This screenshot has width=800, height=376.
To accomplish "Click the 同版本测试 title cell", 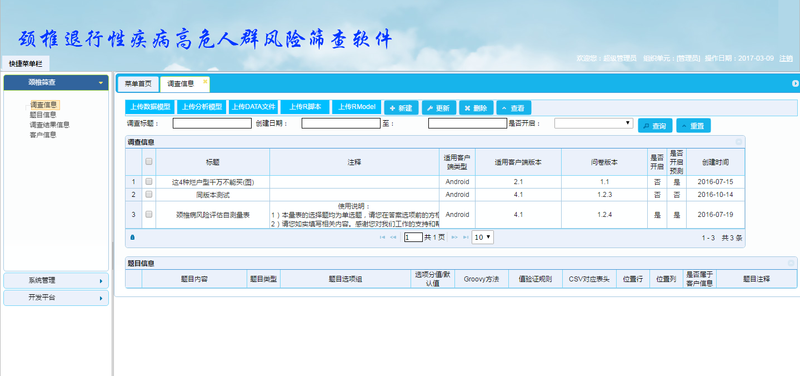I will [x=213, y=194].
